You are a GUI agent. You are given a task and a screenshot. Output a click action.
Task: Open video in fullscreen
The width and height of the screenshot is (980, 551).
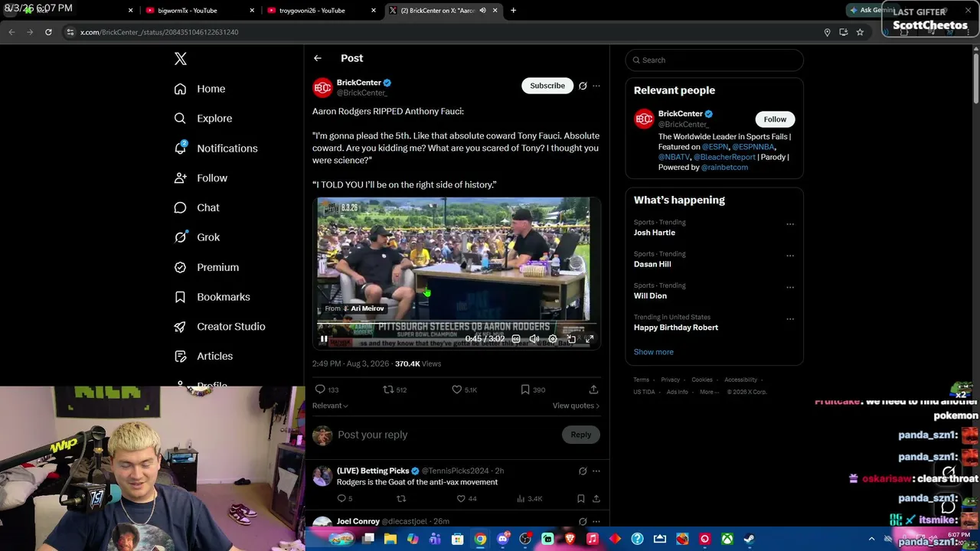pyautogui.click(x=590, y=339)
